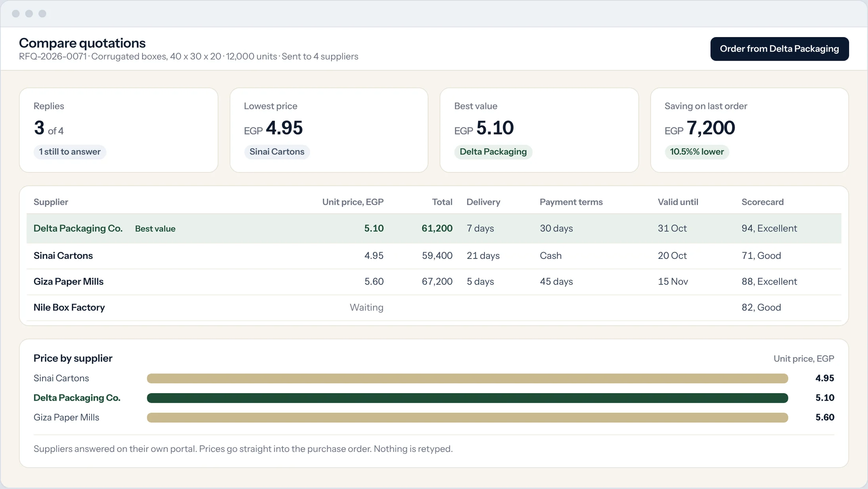Viewport: 868px width, 489px height.
Task: Click the '71, Good' scorecard
Action: (761, 256)
